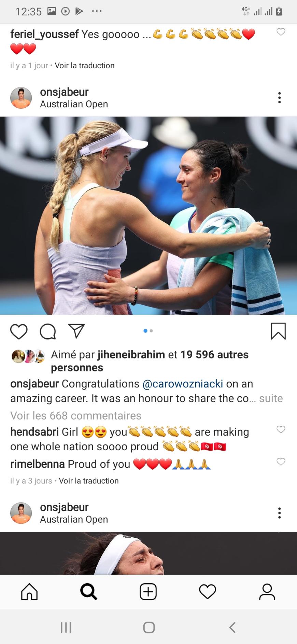Expand caption by tapping suite
This screenshot has width=297, height=644.
(271, 398)
